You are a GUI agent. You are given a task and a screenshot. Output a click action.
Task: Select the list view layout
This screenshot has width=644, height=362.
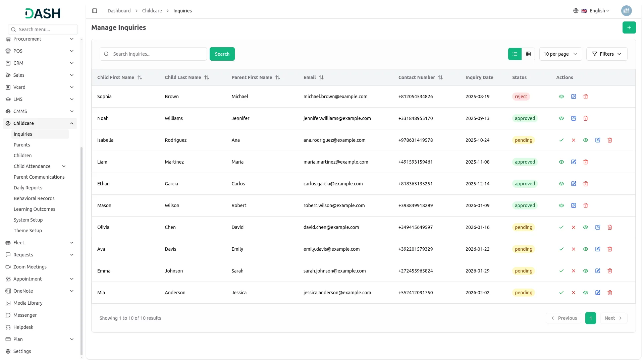[515, 54]
